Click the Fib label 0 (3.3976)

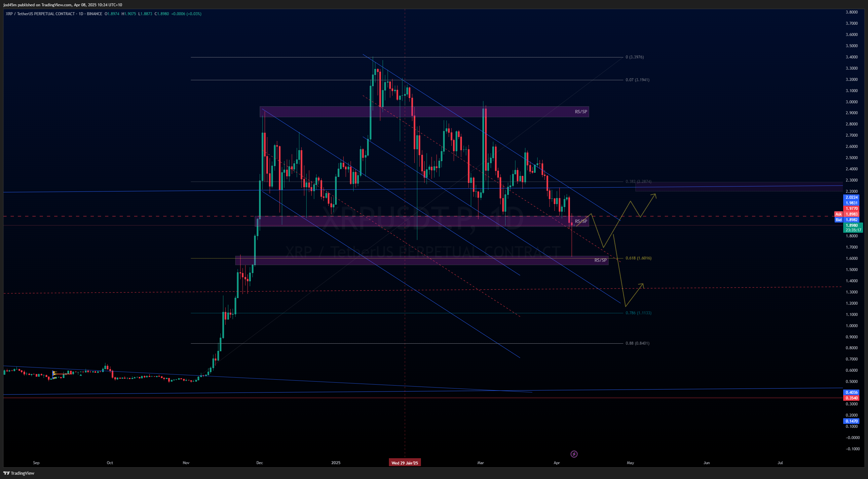634,57
